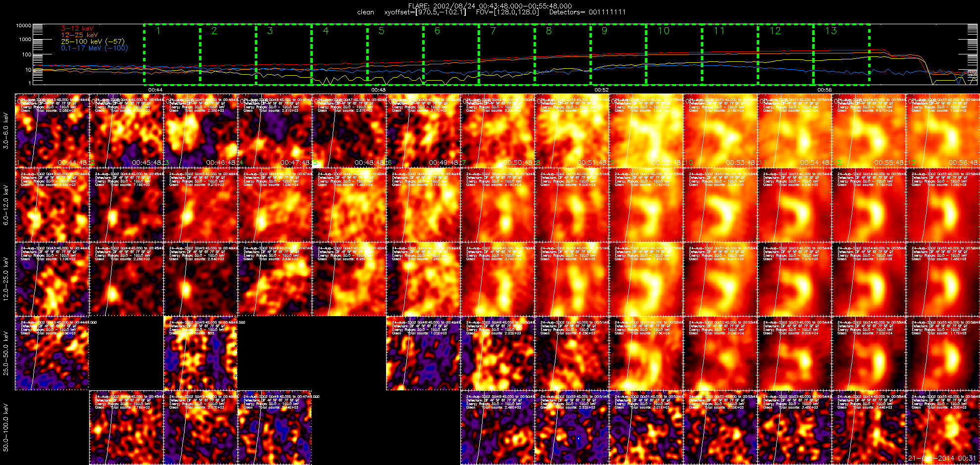This screenshot has height=465, width=980.
Task: Open the 12.0-25.0 keV image for interval 12
Action: [869, 279]
